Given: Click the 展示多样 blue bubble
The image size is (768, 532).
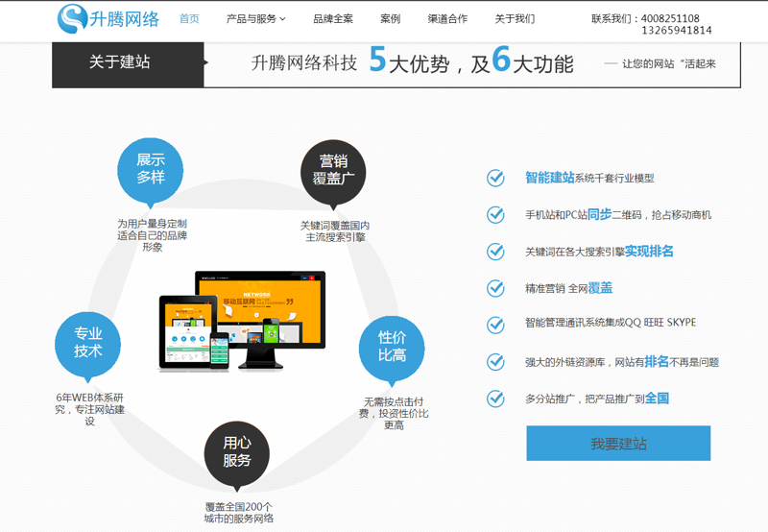Looking at the screenshot, I should click(x=151, y=172).
